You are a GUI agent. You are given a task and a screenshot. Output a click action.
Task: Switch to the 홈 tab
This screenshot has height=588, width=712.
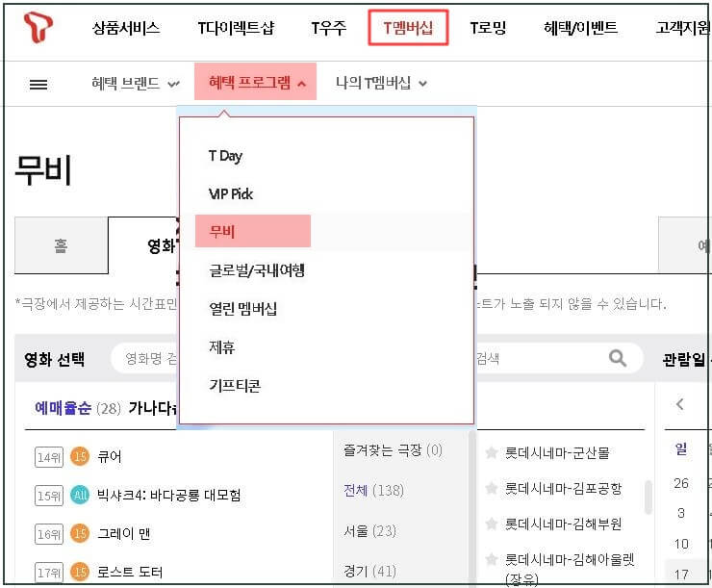point(62,245)
